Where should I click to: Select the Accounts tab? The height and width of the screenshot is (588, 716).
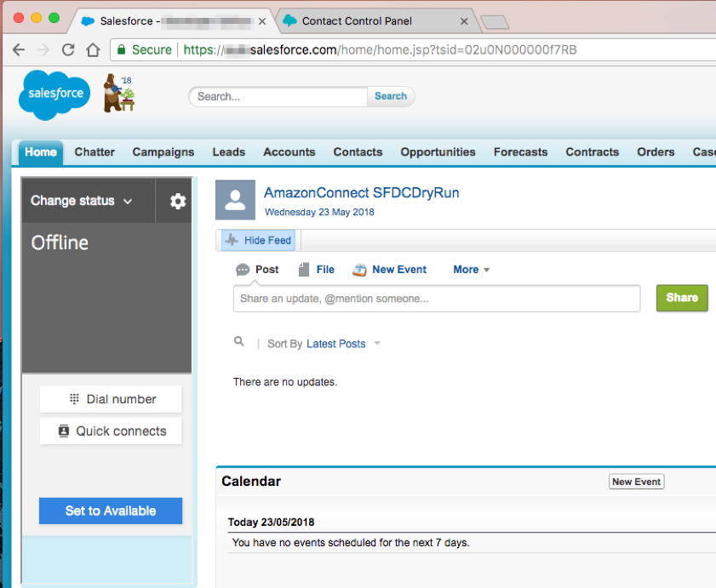point(289,152)
